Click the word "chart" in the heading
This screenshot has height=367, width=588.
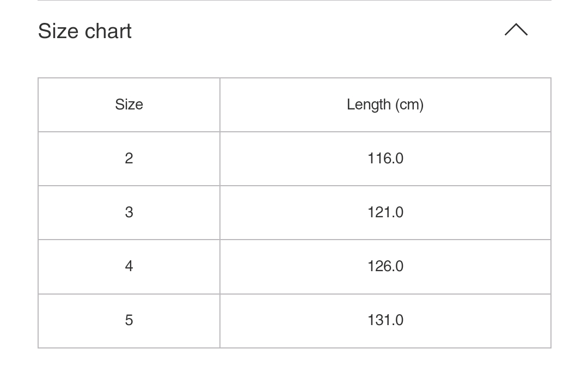[x=108, y=31]
